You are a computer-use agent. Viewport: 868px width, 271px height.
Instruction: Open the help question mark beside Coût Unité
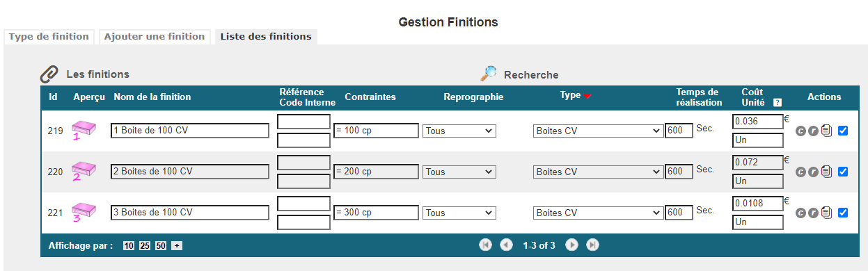[x=778, y=102]
